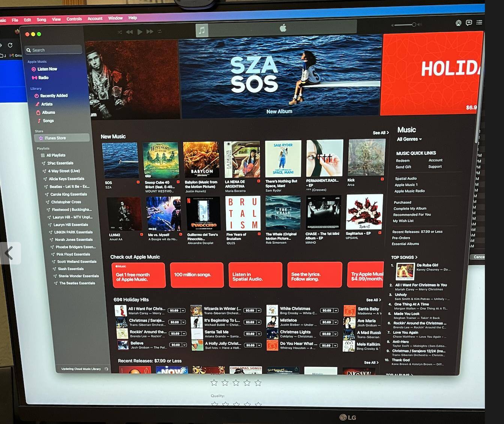Open price dropdown arrow for White Christmas

(336, 311)
